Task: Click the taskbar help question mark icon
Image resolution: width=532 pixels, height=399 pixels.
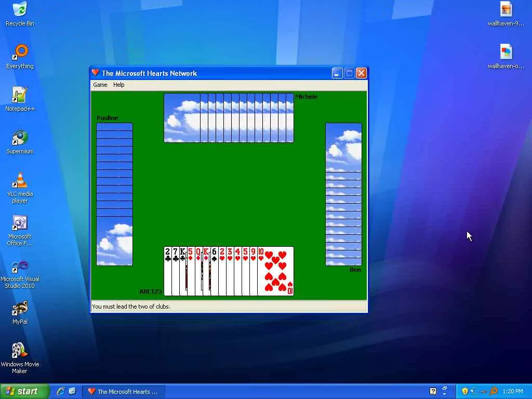Action: (x=433, y=391)
